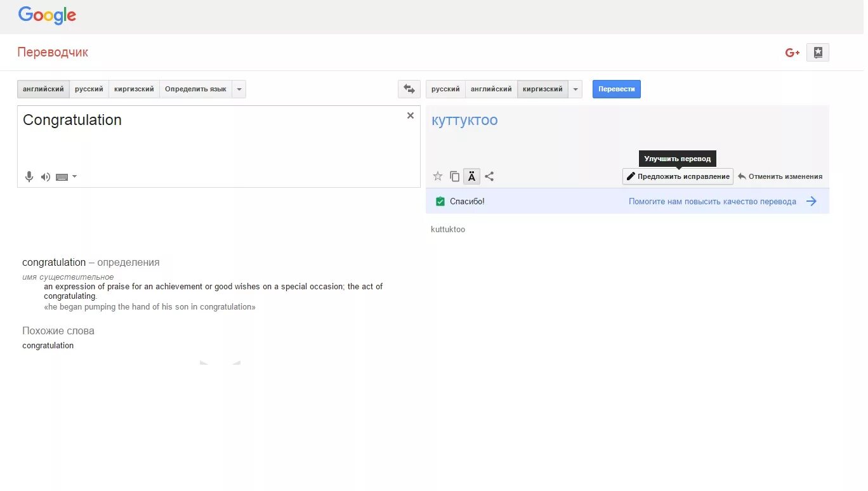This screenshot has width=868, height=491.
Task: Expand target language list dropdown
Action: click(575, 89)
